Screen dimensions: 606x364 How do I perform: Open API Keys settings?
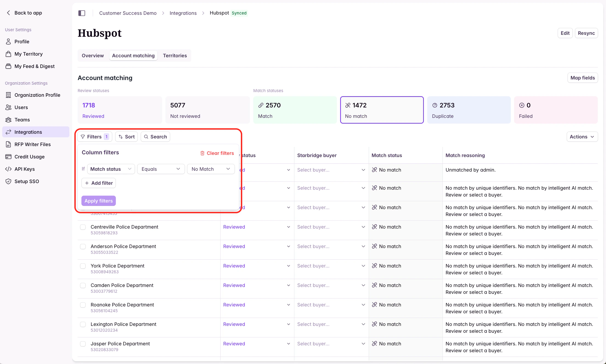pyautogui.click(x=24, y=169)
